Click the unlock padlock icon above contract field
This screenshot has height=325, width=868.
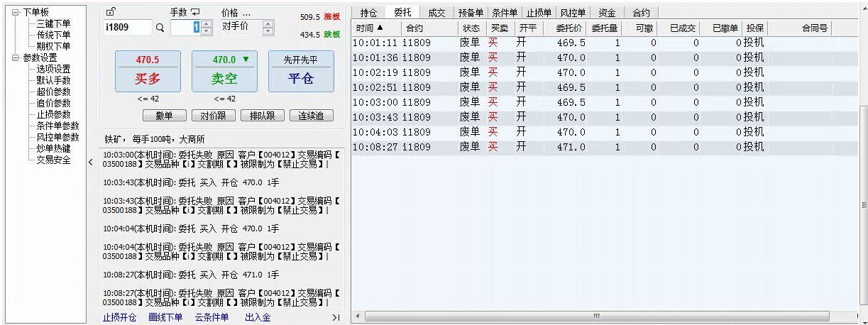pyautogui.click(x=109, y=12)
